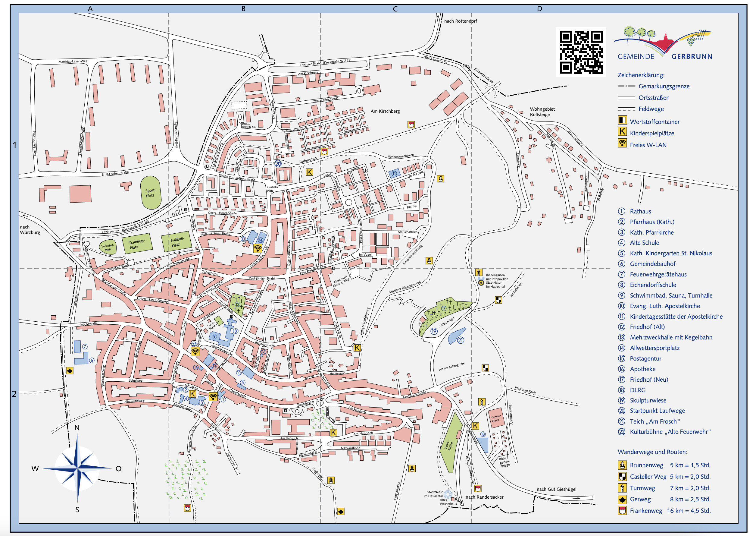Click the QR code beside the logo
The height and width of the screenshot is (536, 756).
coord(581,52)
